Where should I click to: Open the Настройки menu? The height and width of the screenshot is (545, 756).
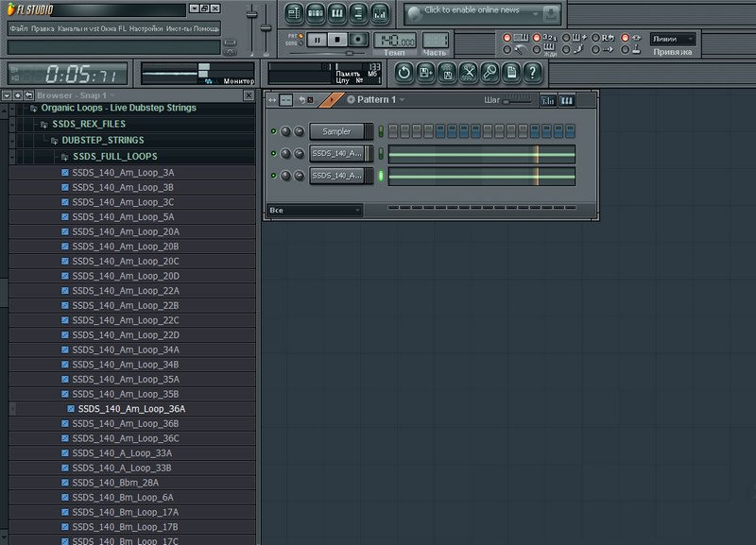[146, 28]
